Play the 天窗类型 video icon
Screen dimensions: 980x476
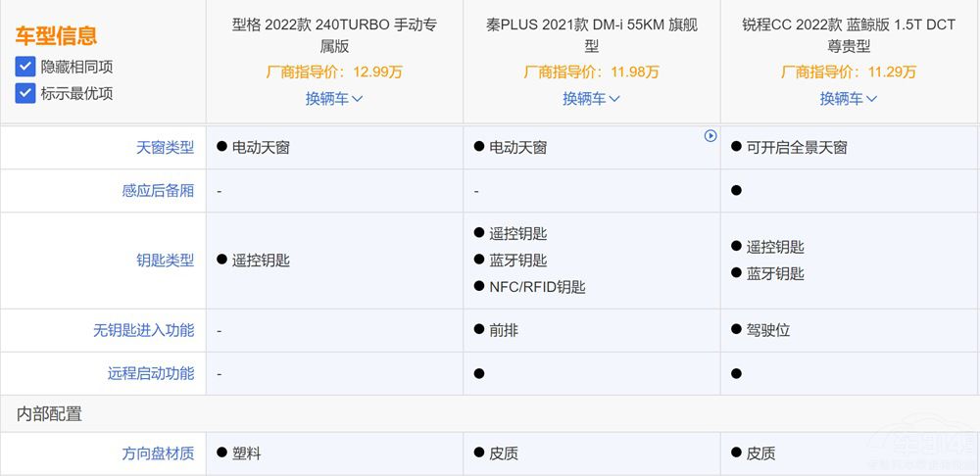tap(710, 136)
